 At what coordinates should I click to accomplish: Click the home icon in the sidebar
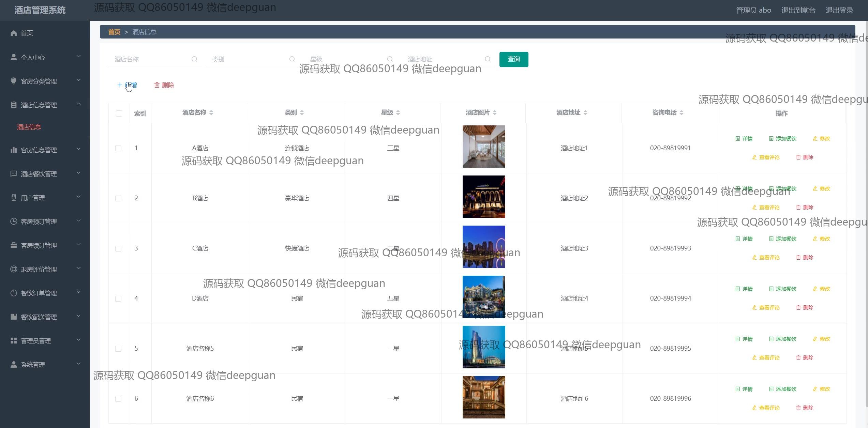(x=14, y=33)
